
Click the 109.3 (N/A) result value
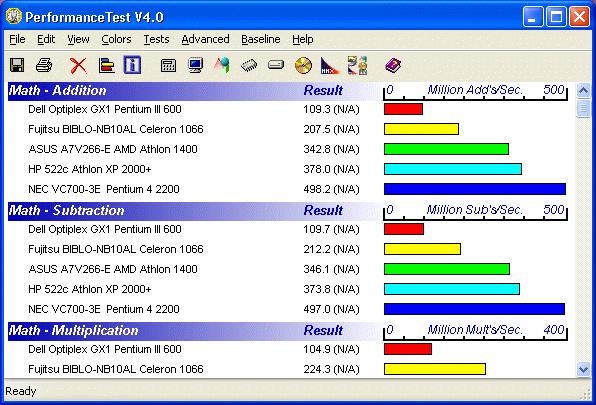pyautogui.click(x=331, y=109)
